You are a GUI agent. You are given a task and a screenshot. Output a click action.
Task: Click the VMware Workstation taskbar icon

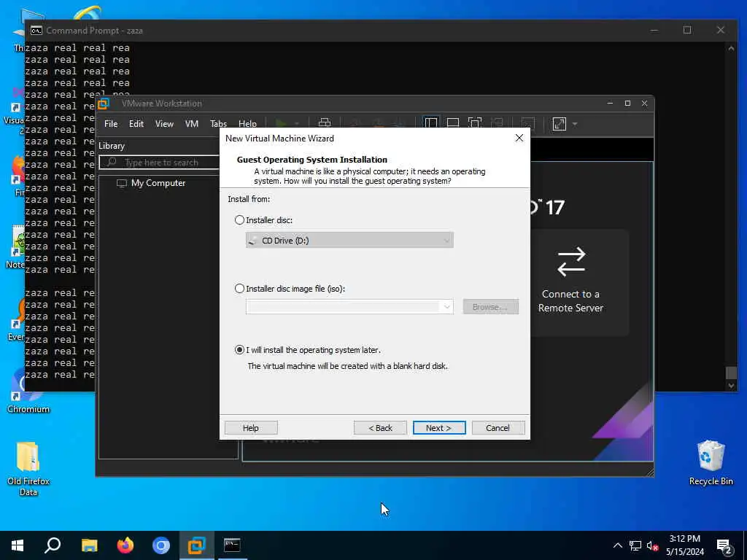point(197,545)
